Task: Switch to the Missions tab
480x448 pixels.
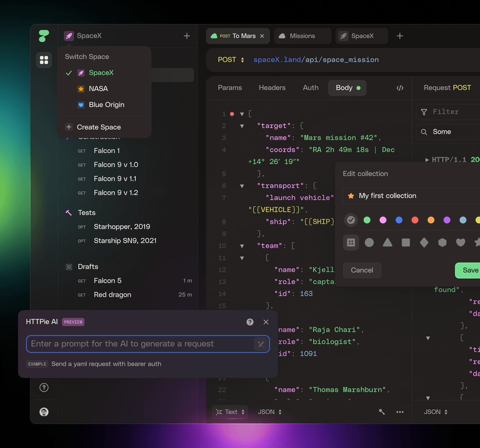Action: (x=303, y=36)
